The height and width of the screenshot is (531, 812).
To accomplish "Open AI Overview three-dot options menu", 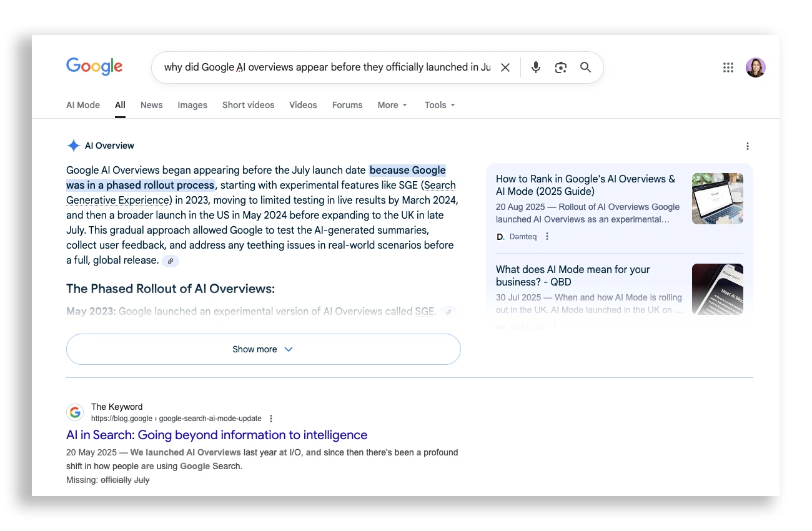I will (x=747, y=146).
